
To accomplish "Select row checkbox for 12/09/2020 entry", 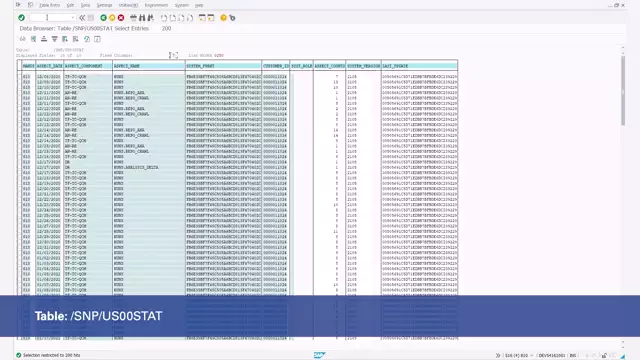I will (x=19, y=82).
